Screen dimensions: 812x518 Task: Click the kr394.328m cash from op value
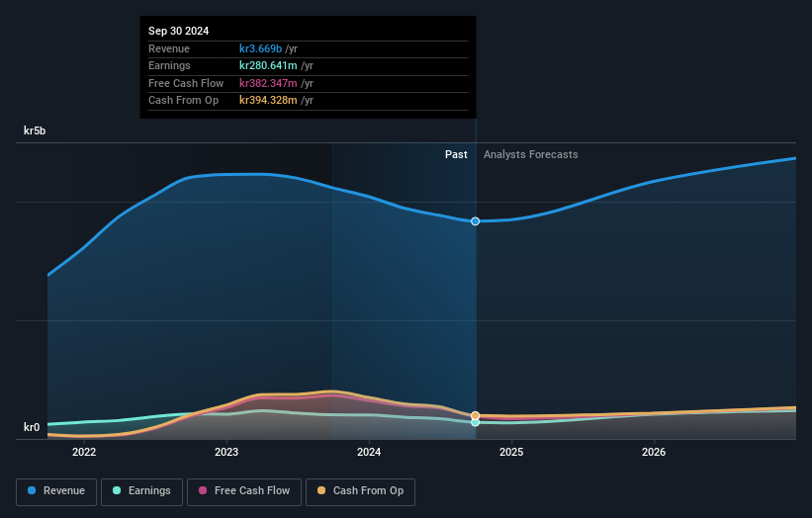(268, 101)
